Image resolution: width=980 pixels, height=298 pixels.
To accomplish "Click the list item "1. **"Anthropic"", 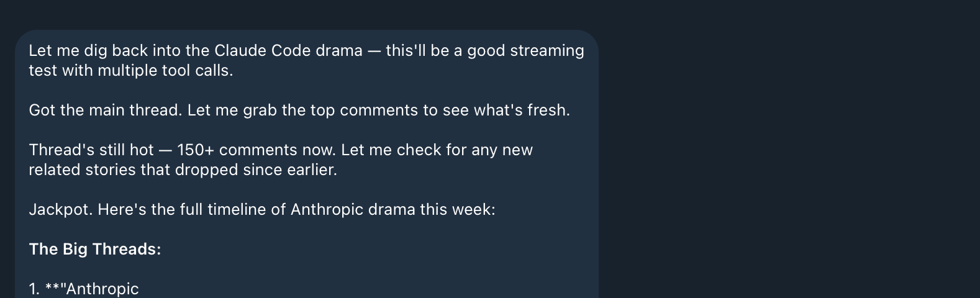I will click(84, 289).
